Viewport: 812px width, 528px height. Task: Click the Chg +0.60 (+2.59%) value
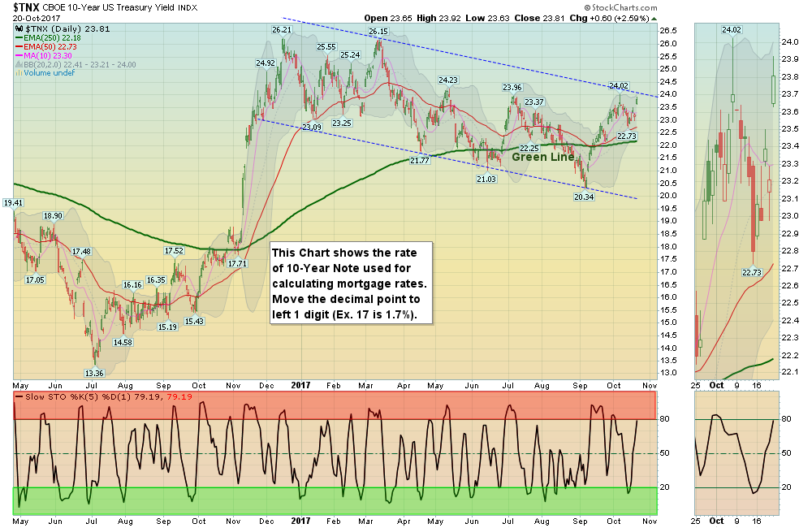pyautogui.click(x=609, y=18)
